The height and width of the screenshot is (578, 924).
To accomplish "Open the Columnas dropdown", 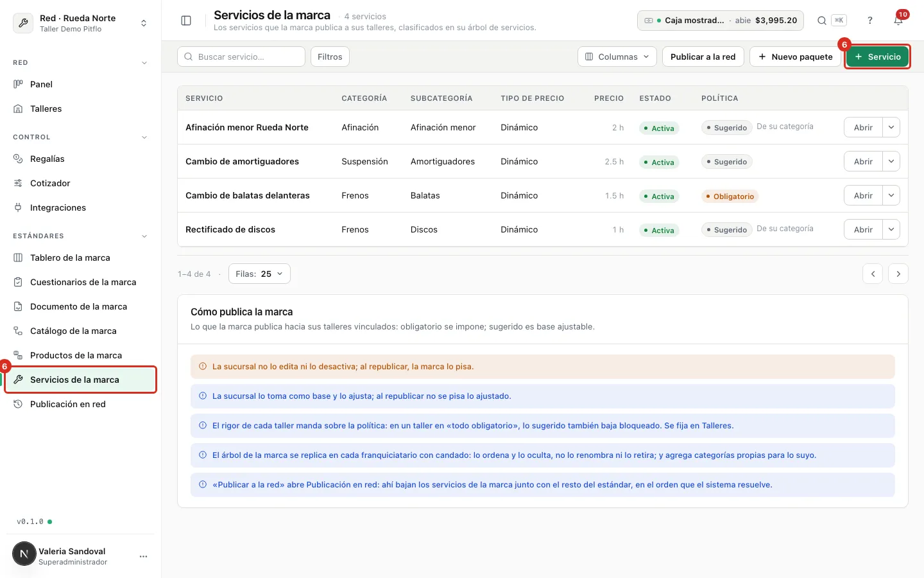I will pos(617,57).
